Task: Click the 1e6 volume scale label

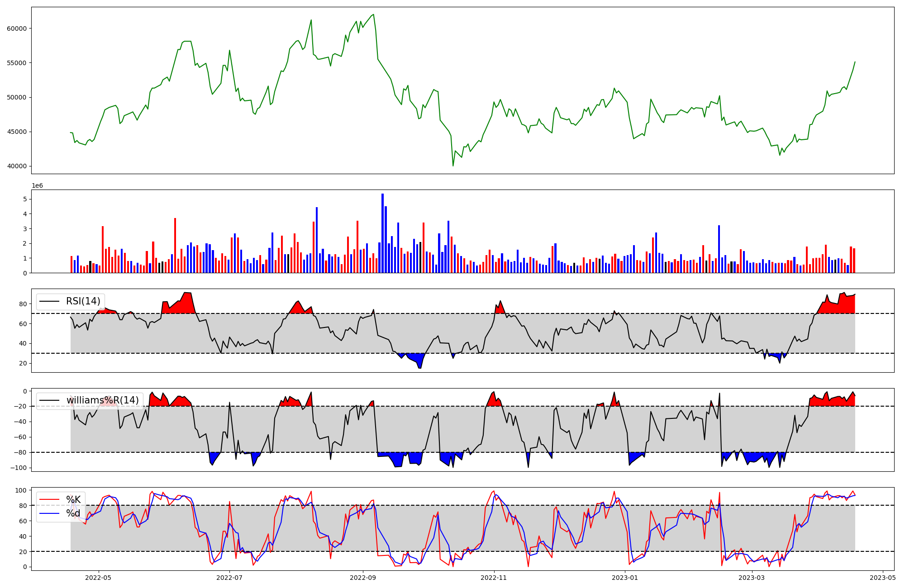Action: (37, 186)
